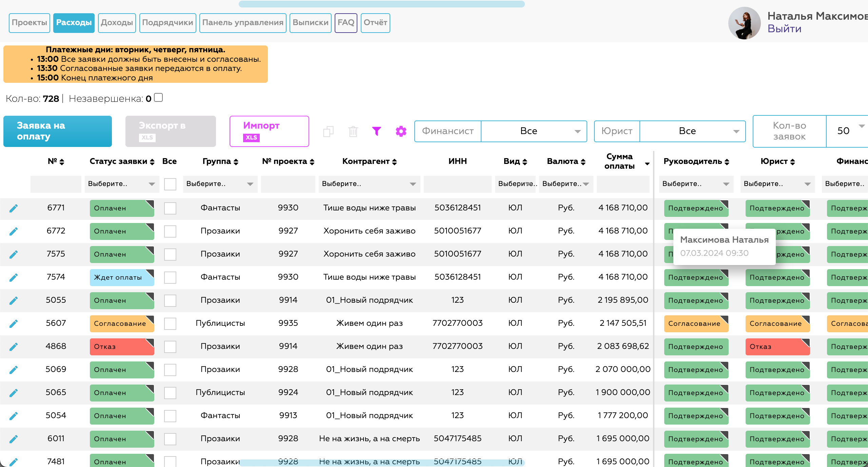The height and width of the screenshot is (467, 868).
Task: Edit request 6771 with pencil icon
Action: coord(14,208)
